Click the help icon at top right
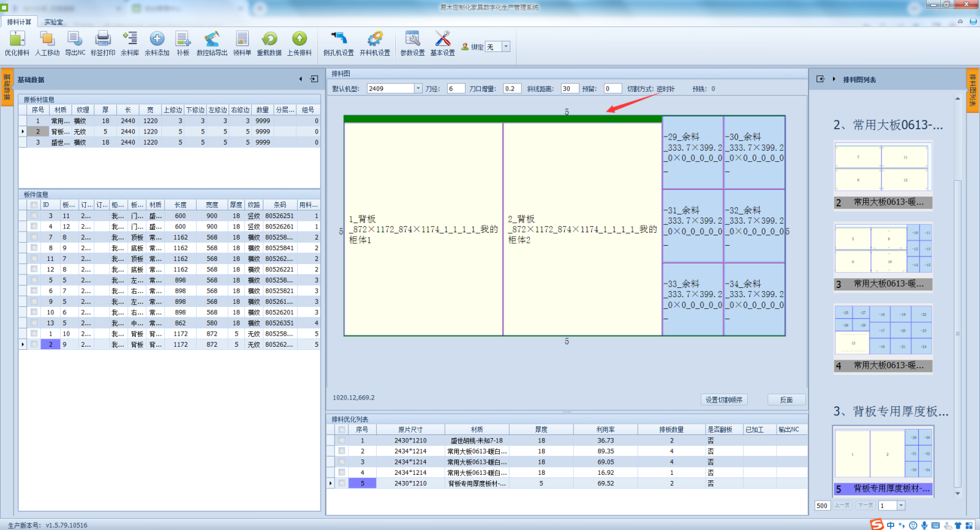Image resolution: width=980 pixels, height=530 pixels. (x=973, y=21)
